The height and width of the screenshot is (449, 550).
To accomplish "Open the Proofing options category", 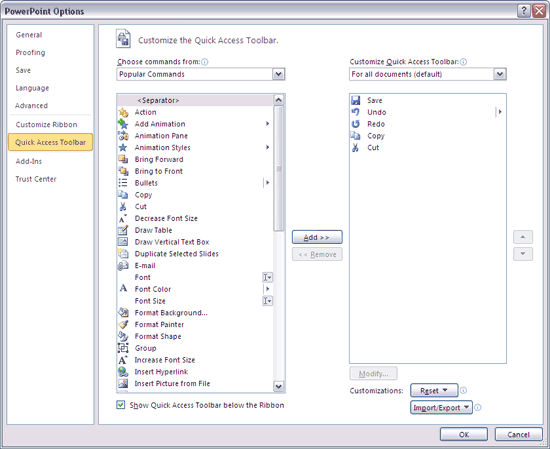I will (x=30, y=53).
